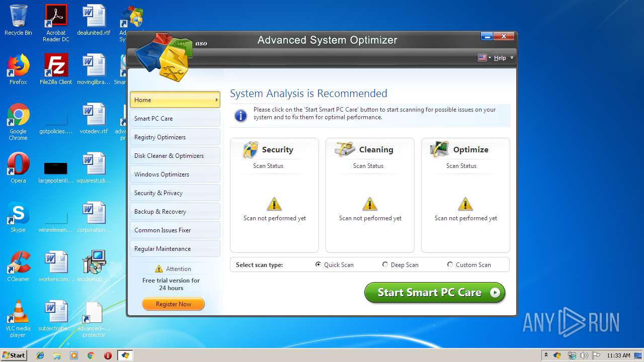
Task: Click the Action Center flag tray icon
Action: (596, 355)
